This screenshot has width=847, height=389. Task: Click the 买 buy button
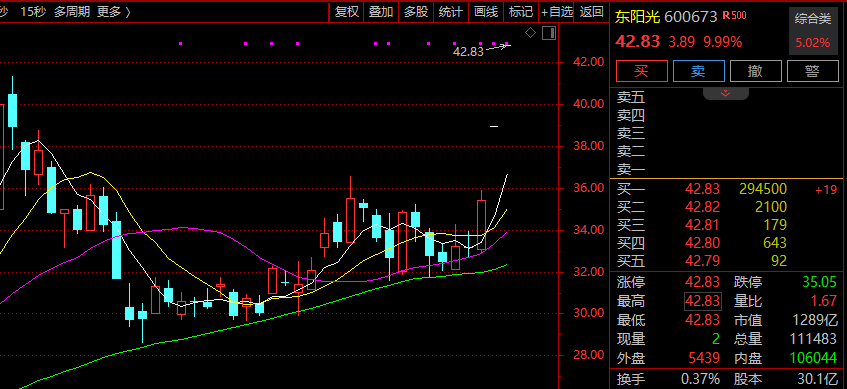point(642,71)
